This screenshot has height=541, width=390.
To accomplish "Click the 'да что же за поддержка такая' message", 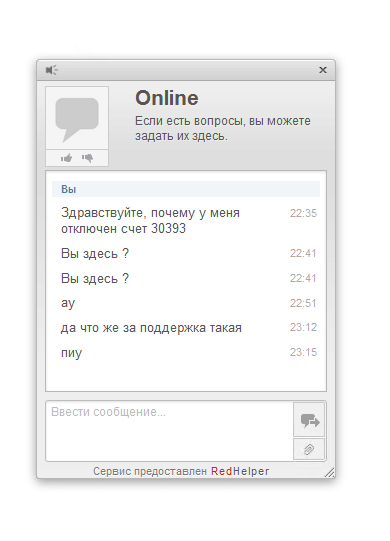I will (x=151, y=327).
